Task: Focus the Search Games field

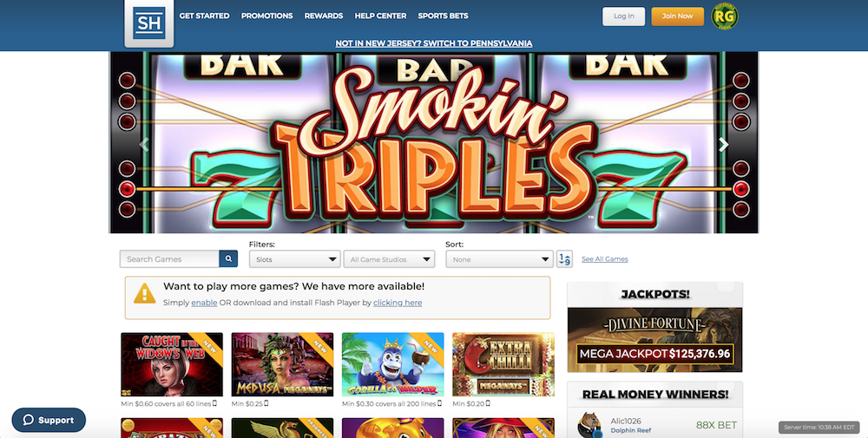Action: (169, 258)
